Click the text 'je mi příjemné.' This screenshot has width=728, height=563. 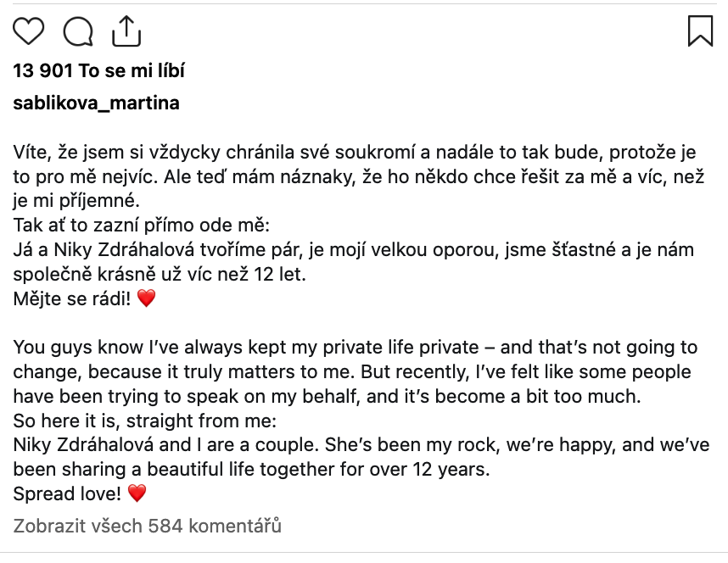click(76, 201)
